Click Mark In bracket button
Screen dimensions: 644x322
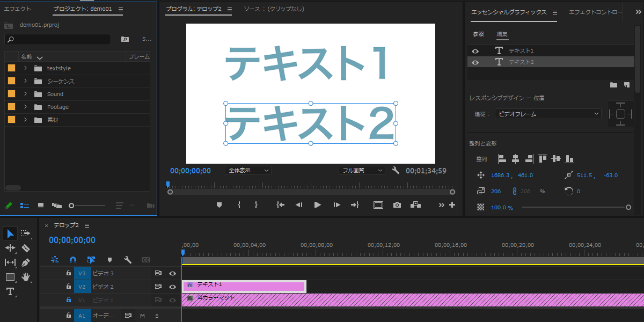click(x=239, y=204)
